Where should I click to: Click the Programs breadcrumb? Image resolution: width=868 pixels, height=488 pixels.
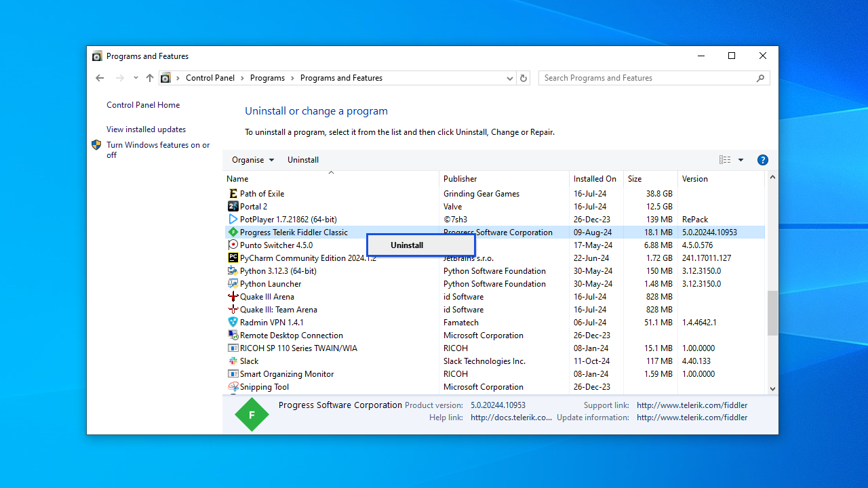click(x=267, y=78)
